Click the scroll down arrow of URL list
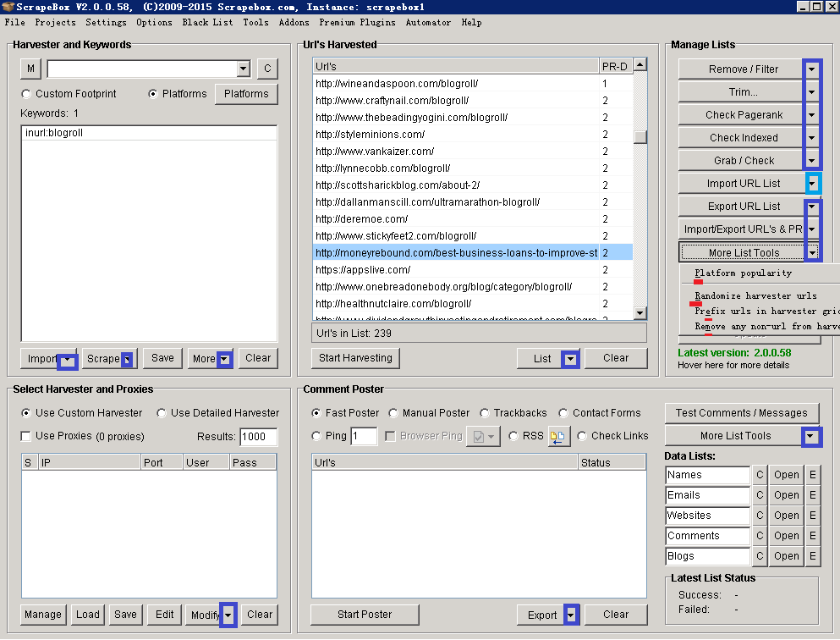The height and width of the screenshot is (640, 840). [x=640, y=313]
